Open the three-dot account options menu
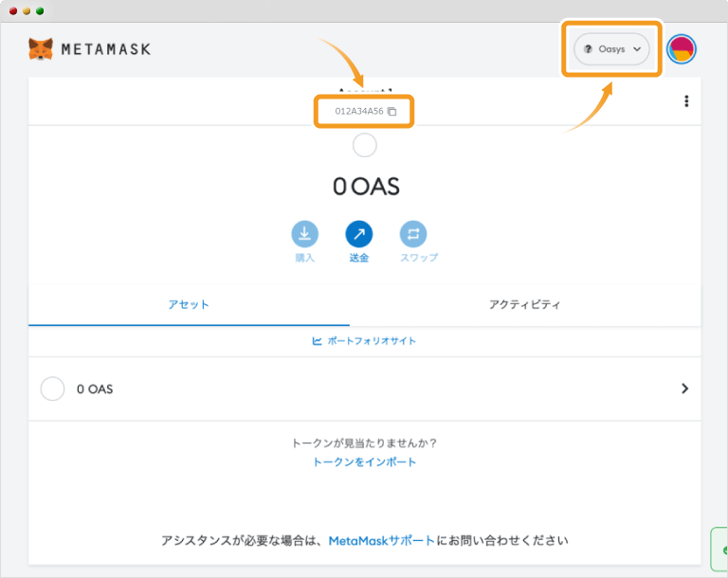The width and height of the screenshot is (728, 578). tap(686, 101)
